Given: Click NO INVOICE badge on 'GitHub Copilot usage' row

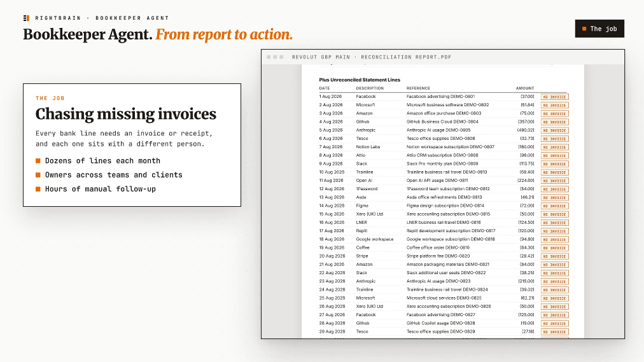Looking at the screenshot, I should [554, 323].
